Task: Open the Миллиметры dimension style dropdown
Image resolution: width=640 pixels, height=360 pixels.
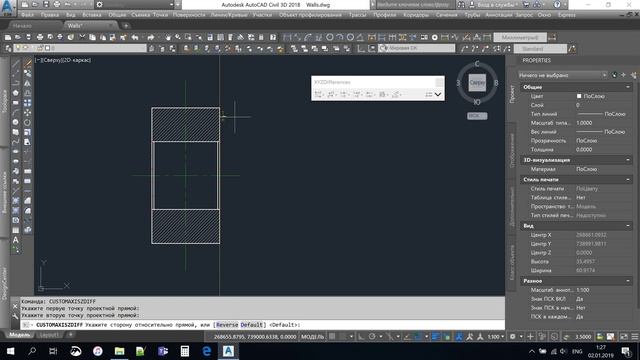Action: click(520, 38)
